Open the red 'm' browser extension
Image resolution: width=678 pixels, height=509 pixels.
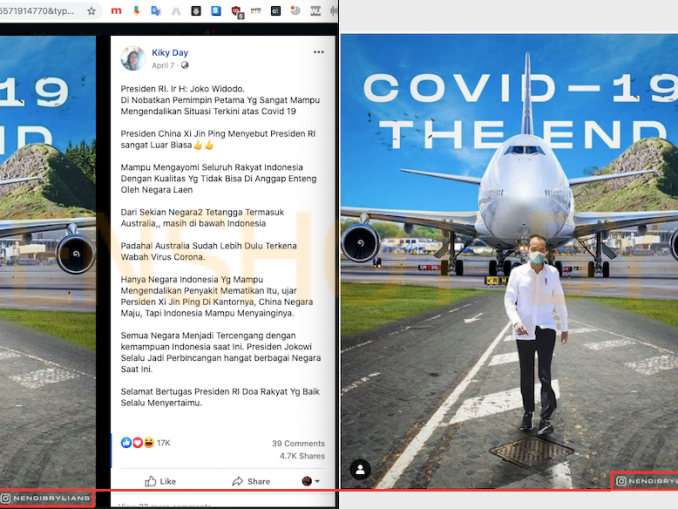tap(116, 11)
